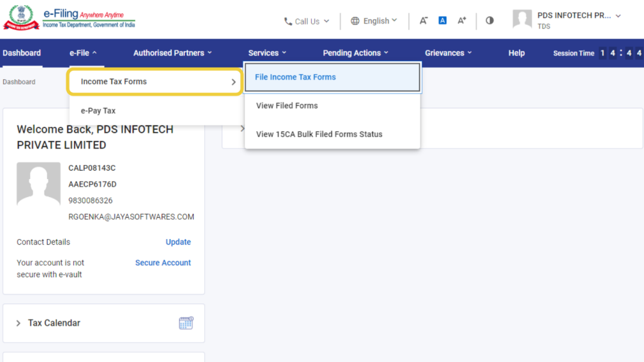Click the TAN number CALP08143C
Screen dimensions: 644x362
point(92,168)
